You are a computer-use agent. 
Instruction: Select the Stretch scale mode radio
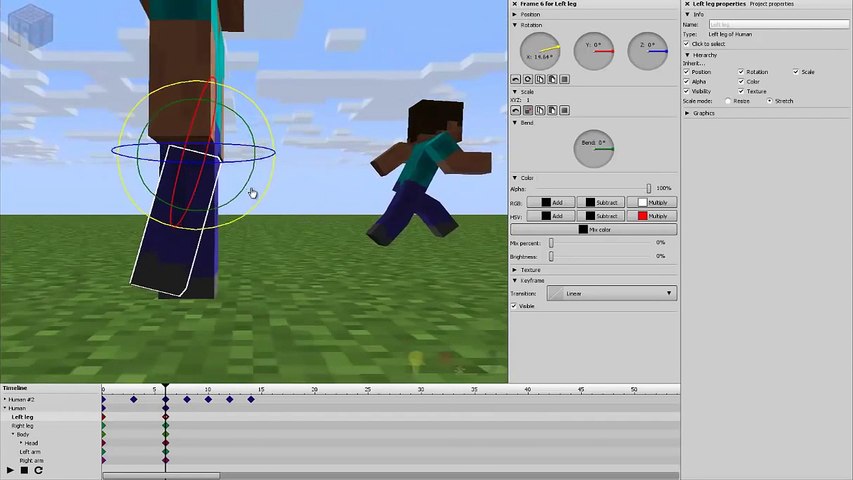click(x=770, y=101)
